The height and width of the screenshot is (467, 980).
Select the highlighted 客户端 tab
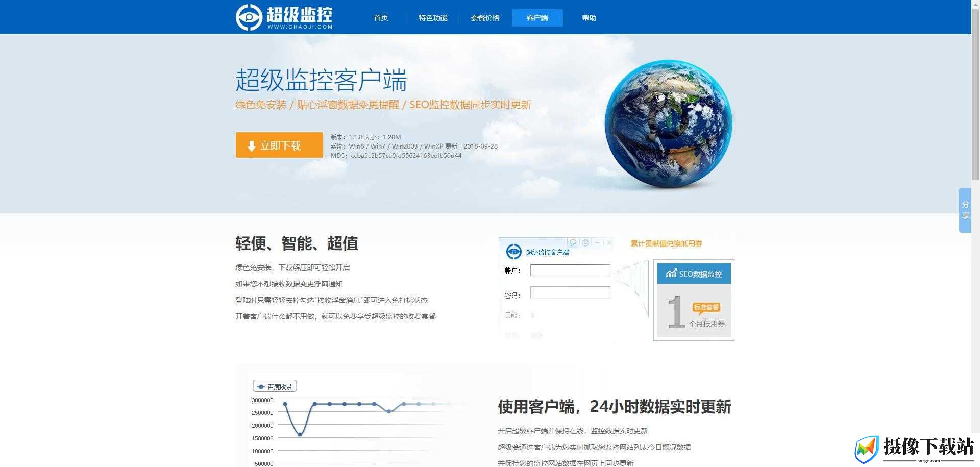537,18
